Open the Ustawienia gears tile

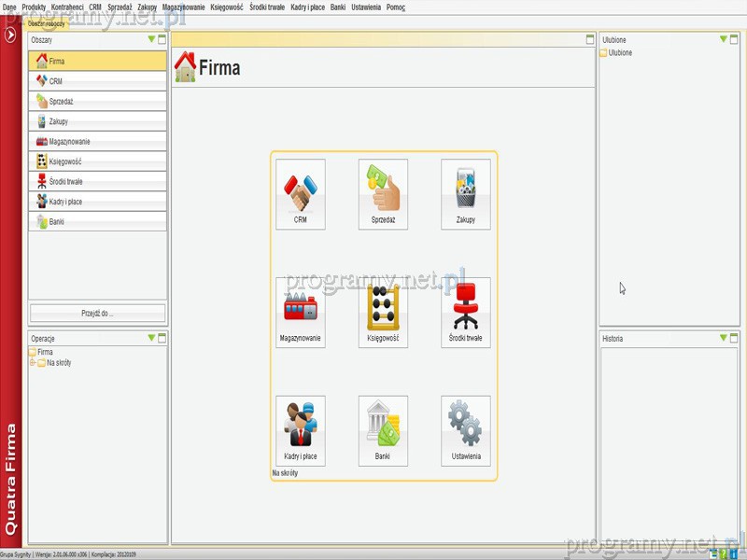465,430
